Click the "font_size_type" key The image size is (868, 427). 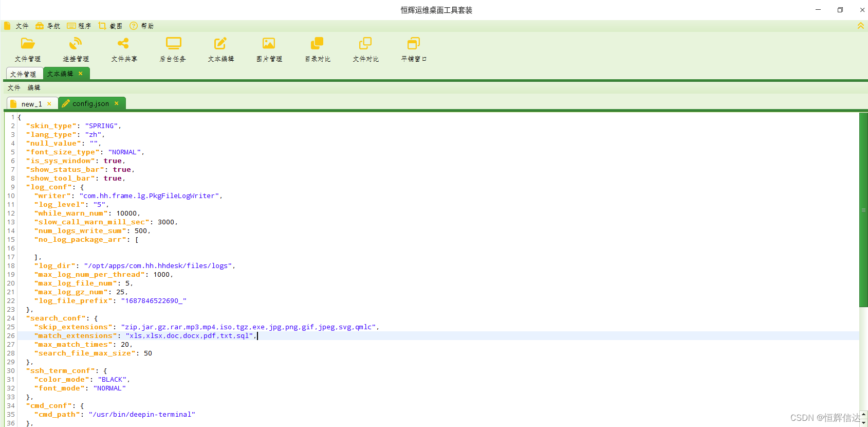(x=63, y=152)
